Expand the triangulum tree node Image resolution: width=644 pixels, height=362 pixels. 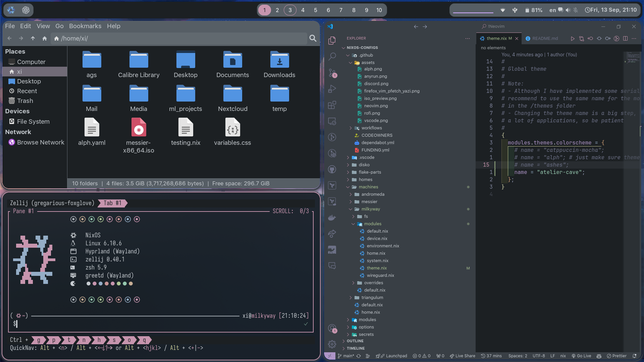coord(350,297)
